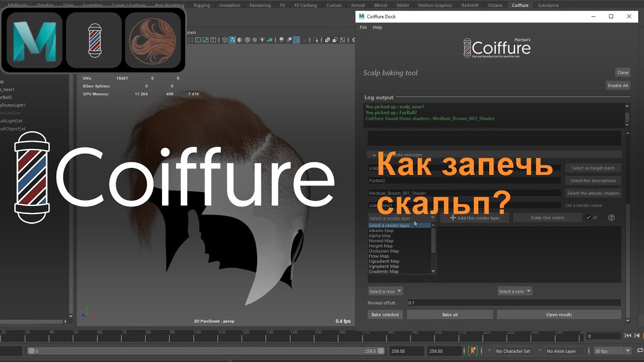The image size is (644, 362).
Task: Switch to the Coiffure shelf tab
Action: click(520, 5)
